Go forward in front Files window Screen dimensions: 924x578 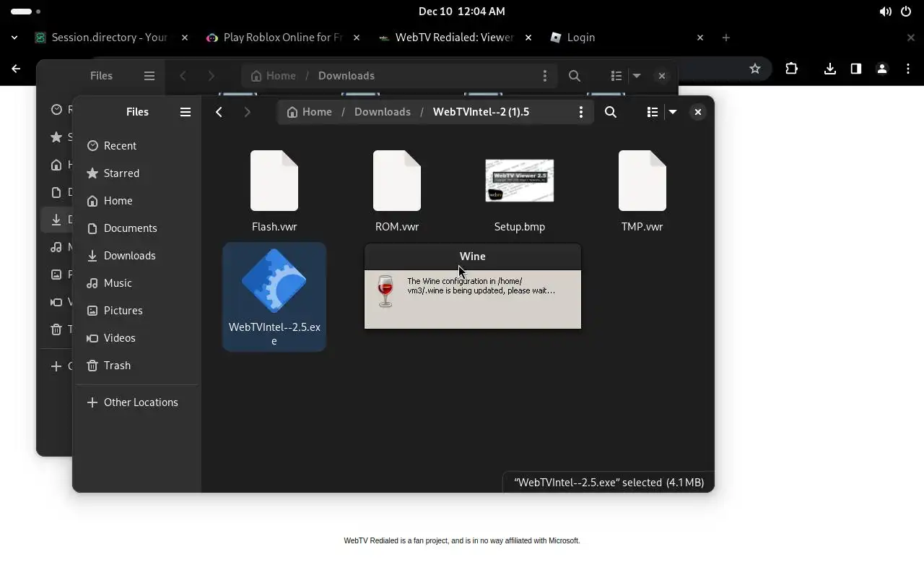[247, 112]
